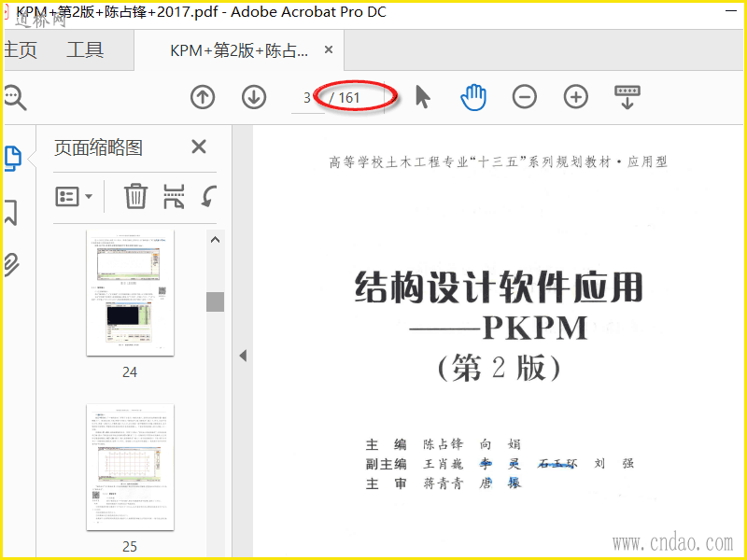The height and width of the screenshot is (560, 747).
Task: Zoom in with the plus button
Action: click(x=575, y=97)
